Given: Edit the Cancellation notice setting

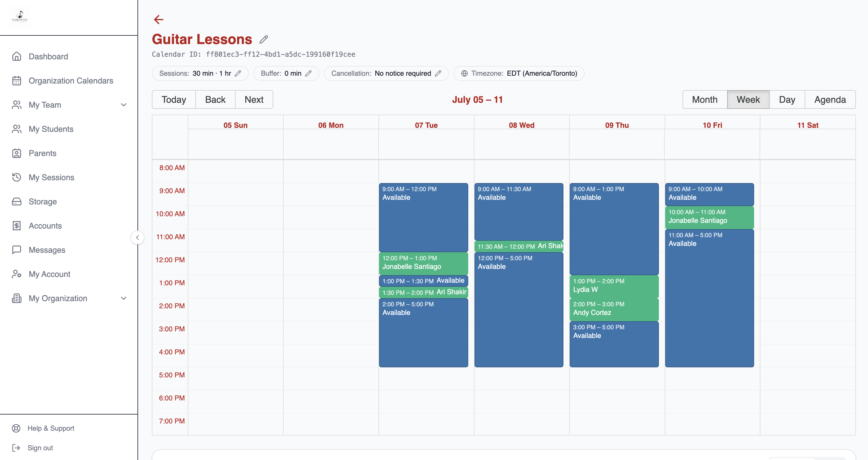Looking at the screenshot, I should (x=438, y=73).
